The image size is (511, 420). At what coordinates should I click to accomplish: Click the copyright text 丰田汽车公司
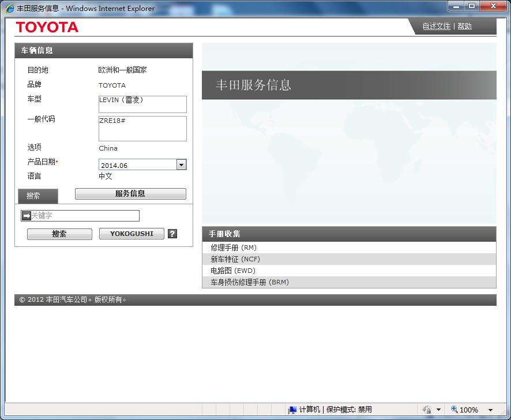click(66, 299)
